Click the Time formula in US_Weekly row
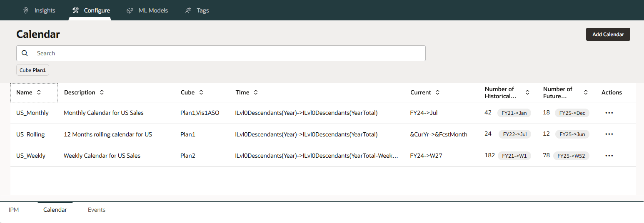The image size is (644, 223). click(317, 156)
